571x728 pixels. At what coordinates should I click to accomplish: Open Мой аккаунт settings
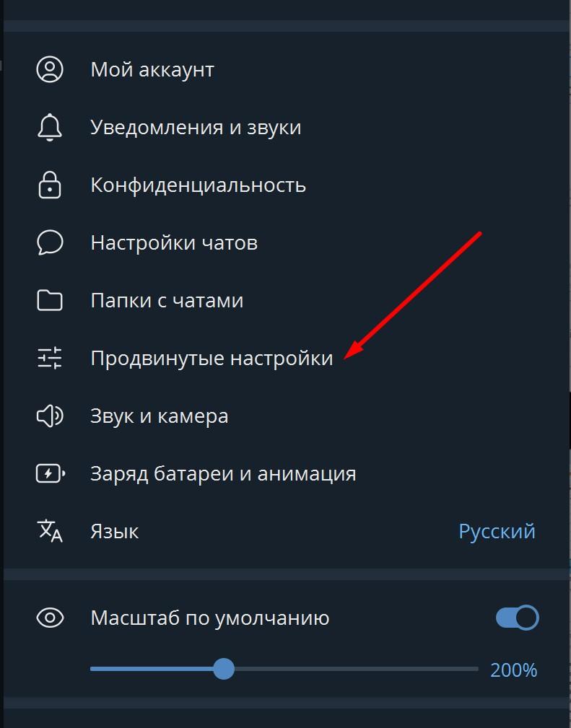tap(285, 70)
